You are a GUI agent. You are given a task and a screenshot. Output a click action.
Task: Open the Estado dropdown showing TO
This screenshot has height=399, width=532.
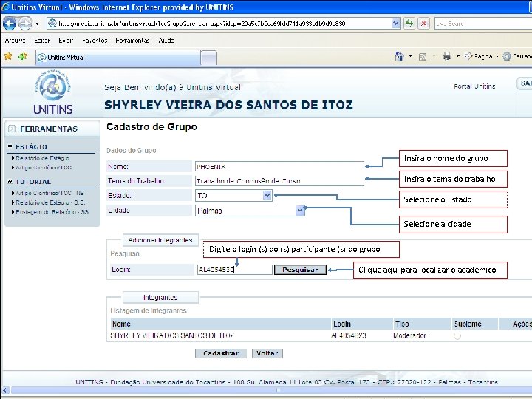233,195
